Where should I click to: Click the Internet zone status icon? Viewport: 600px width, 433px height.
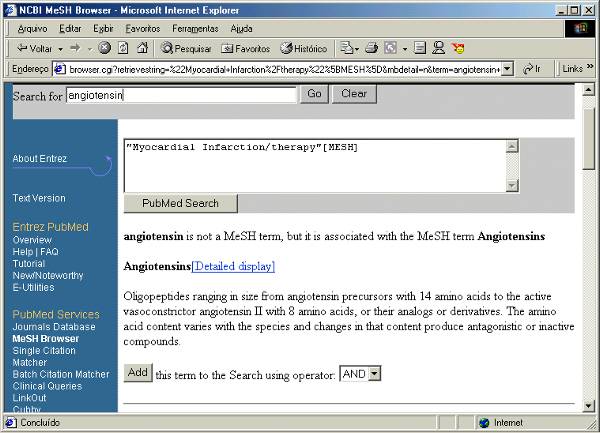pos(484,423)
